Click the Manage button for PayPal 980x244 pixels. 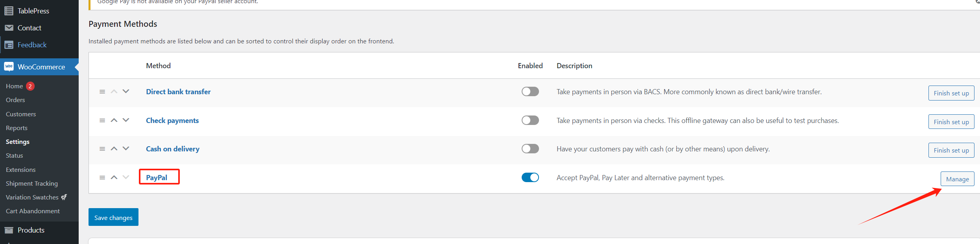957,179
